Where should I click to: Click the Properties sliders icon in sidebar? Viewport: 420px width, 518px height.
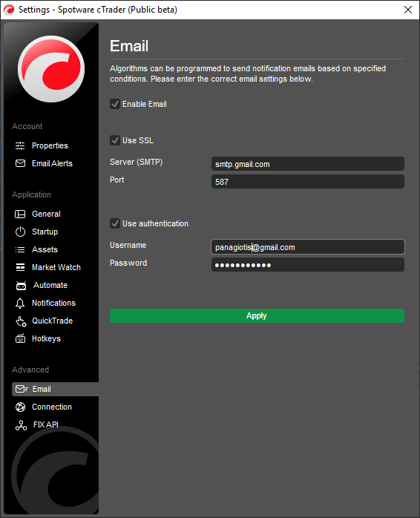pyautogui.click(x=20, y=145)
